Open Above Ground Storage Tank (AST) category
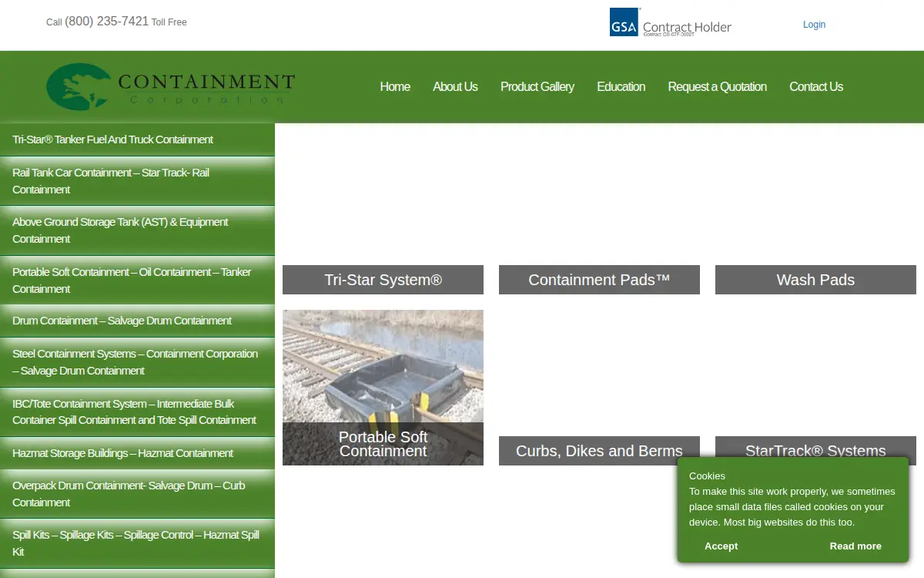Image resolution: width=924 pixels, height=578 pixels. pos(137,230)
